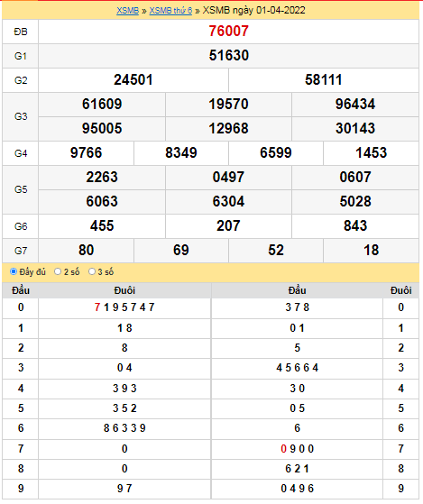Open the XSMB thứ 6 link
Image resolution: width=423 pixels, height=504 pixels.
pos(170,11)
